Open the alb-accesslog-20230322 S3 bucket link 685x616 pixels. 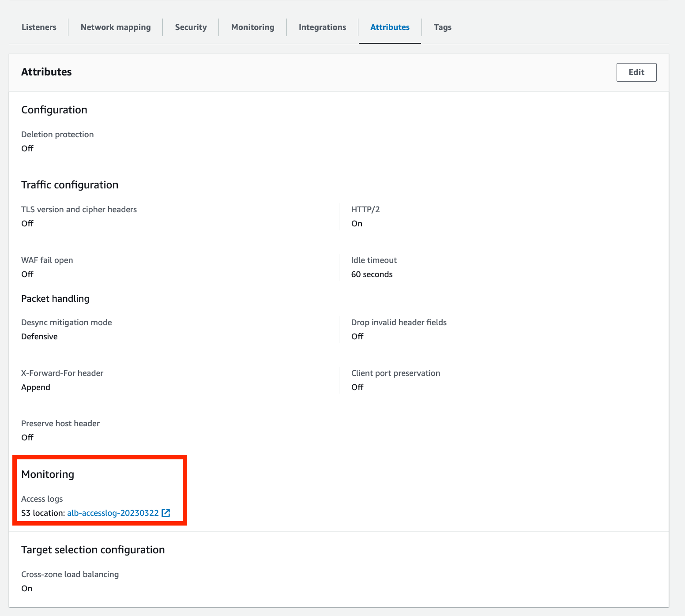point(113,513)
